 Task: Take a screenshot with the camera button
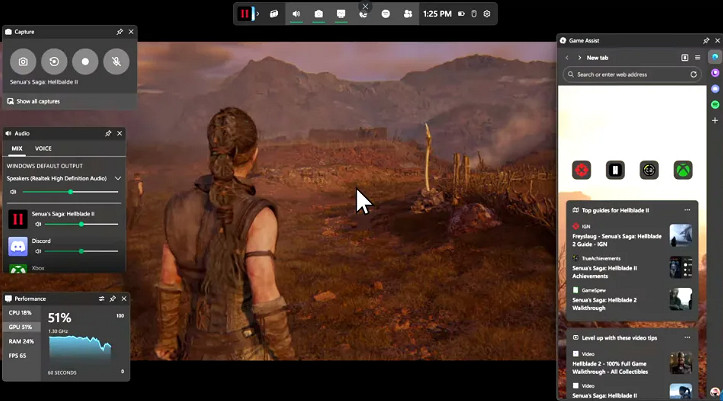23,61
